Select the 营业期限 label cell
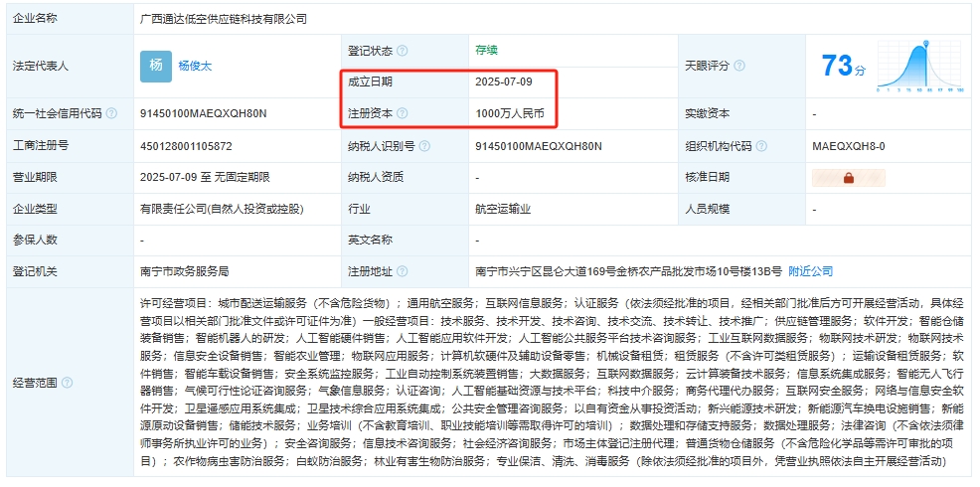Image resolution: width=980 pixels, height=487 pixels. [x=70, y=178]
